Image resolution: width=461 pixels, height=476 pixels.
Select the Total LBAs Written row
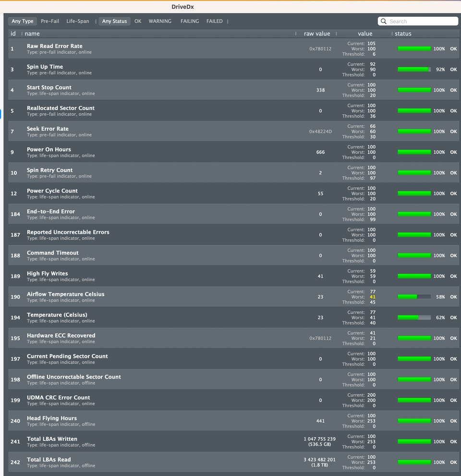pos(233,441)
